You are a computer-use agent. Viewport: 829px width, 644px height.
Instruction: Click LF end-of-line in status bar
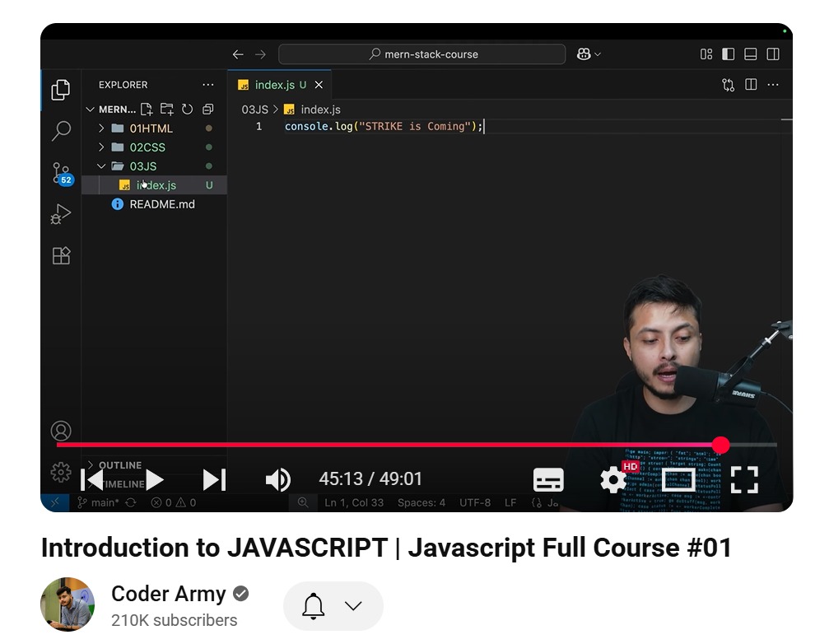pyautogui.click(x=510, y=503)
